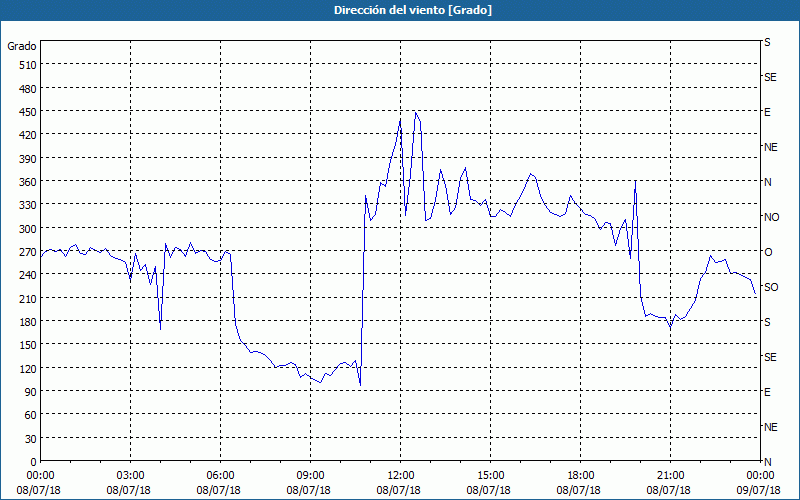Viewport: 800px width, 500px height.
Task: Click the 'Grado' axis unit label
Action: pyautogui.click(x=22, y=46)
